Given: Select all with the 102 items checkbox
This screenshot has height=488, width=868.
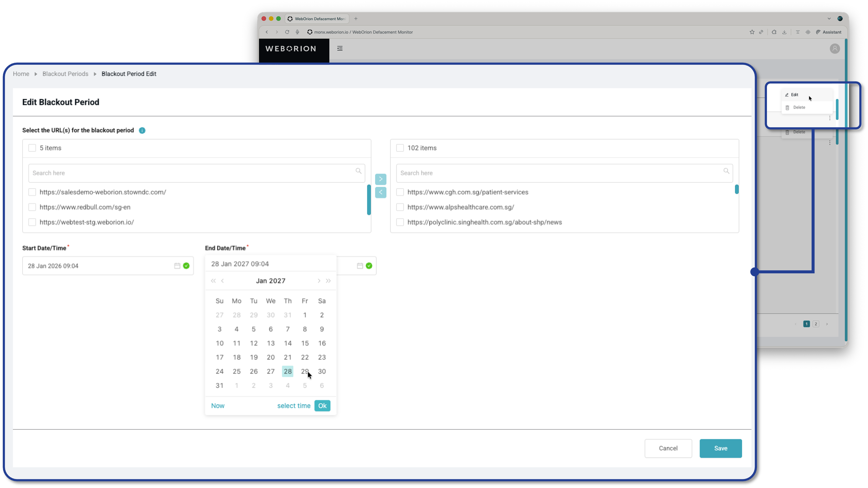Looking at the screenshot, I should click(x=400, y=148).
